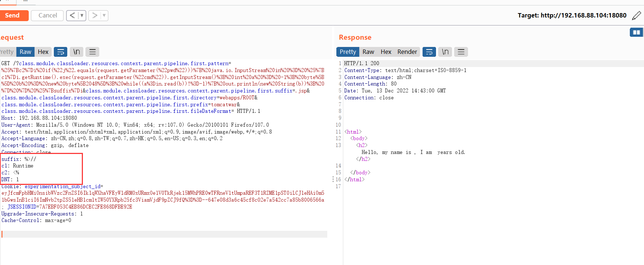Toggle response word wrap icon
Viewport: 644px width, 265px height.
coord(429,52)
